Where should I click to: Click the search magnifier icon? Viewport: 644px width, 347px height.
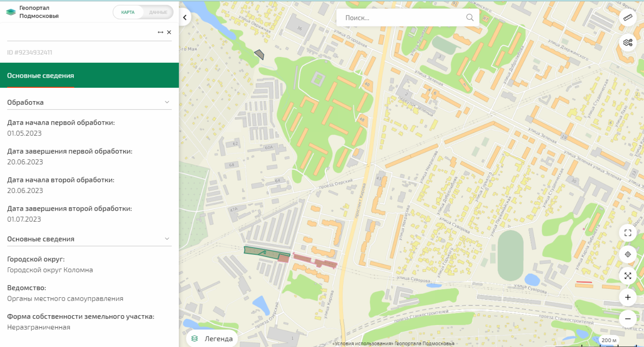pos(470,18)
